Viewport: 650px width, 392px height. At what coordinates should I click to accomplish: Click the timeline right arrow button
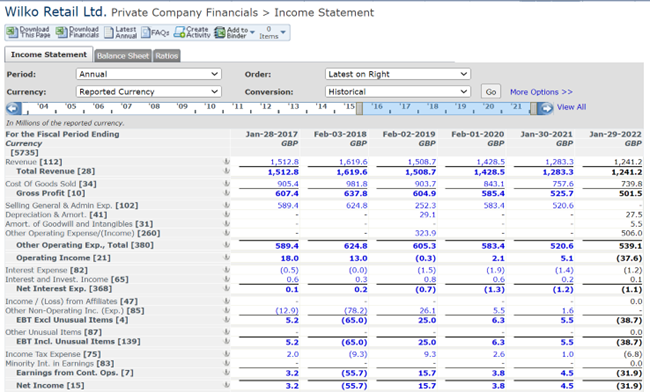point(545,108)
